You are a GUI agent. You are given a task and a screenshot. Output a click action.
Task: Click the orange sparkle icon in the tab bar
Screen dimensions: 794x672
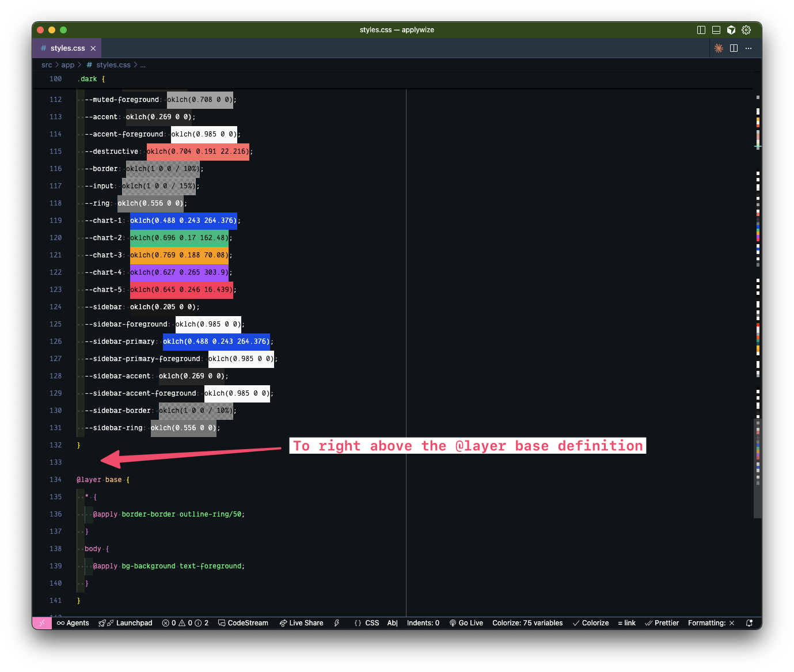(x=719, y=48)
